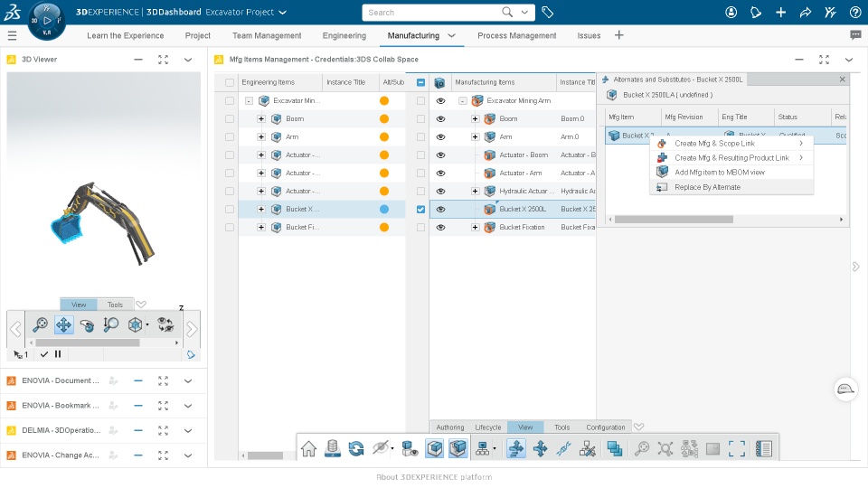This screenshot has width=868, height=488.
Task: Click the orange Alt/Sub dot for Arm
Action: 384,137
